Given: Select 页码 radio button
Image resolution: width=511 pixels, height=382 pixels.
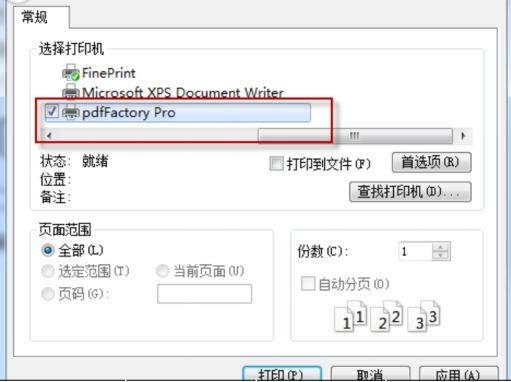Looking at the screenshot, I should coord(48,294).
